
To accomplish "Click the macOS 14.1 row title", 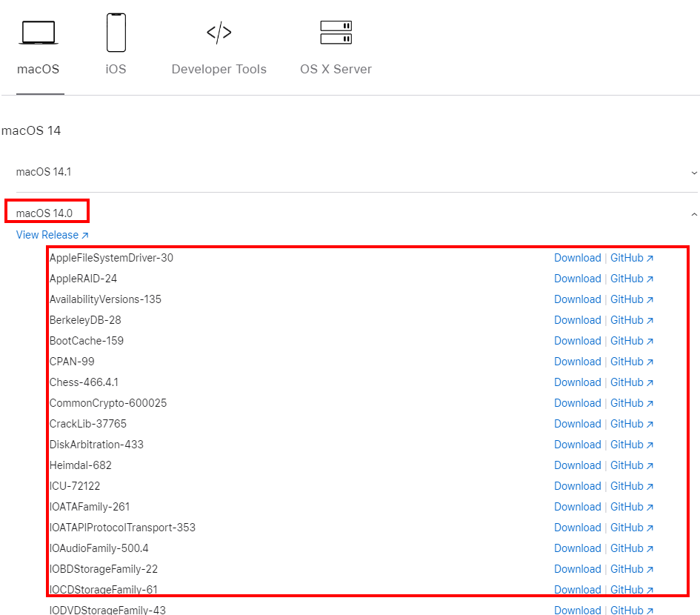I will (44, 172).
